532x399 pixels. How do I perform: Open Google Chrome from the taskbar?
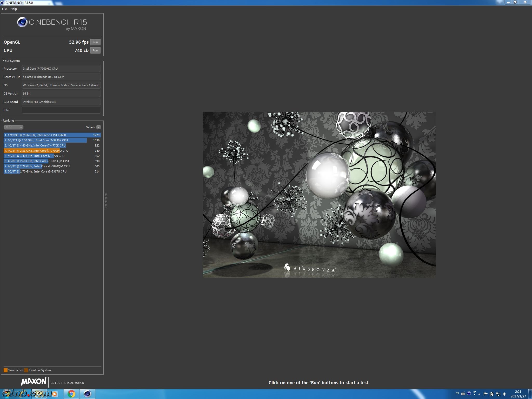coord(71,394)
